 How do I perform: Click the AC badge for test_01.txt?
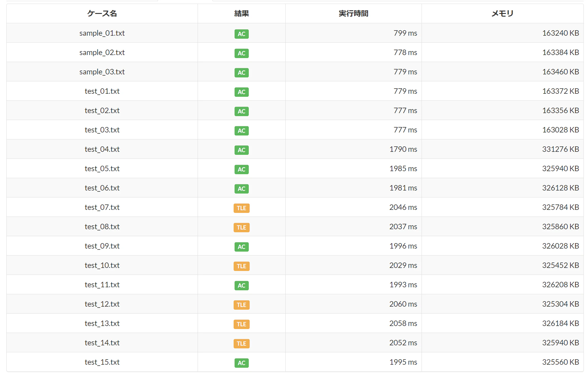point(241,92)
